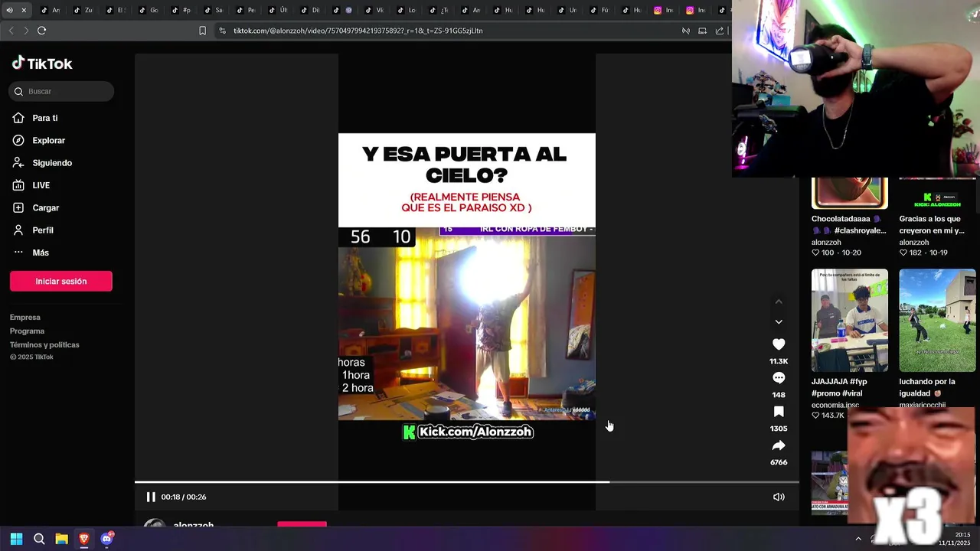Image resolution: width=980 pixels, height=551 pixels.
Task: Seek on the video progress bar
Action: point(467,482)
